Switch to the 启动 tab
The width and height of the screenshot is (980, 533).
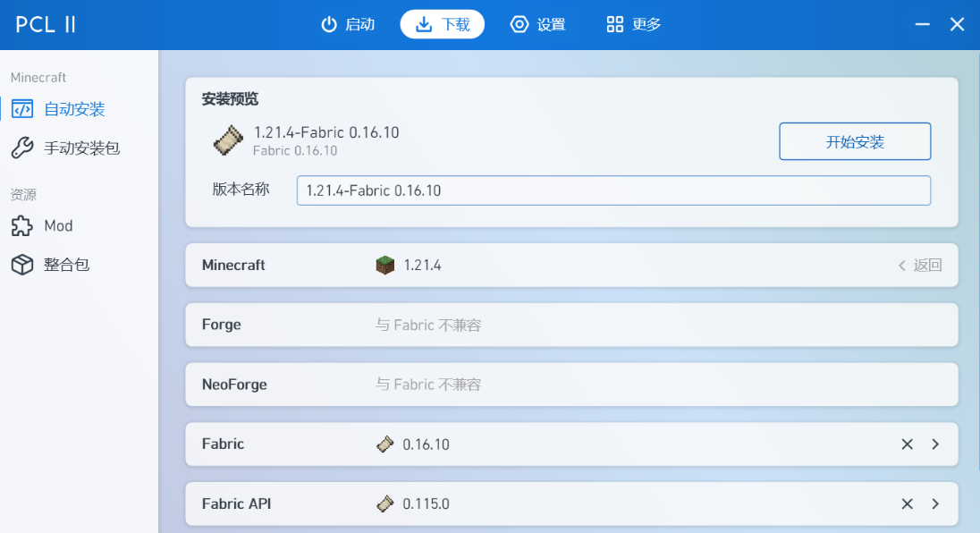pos(348,24)
